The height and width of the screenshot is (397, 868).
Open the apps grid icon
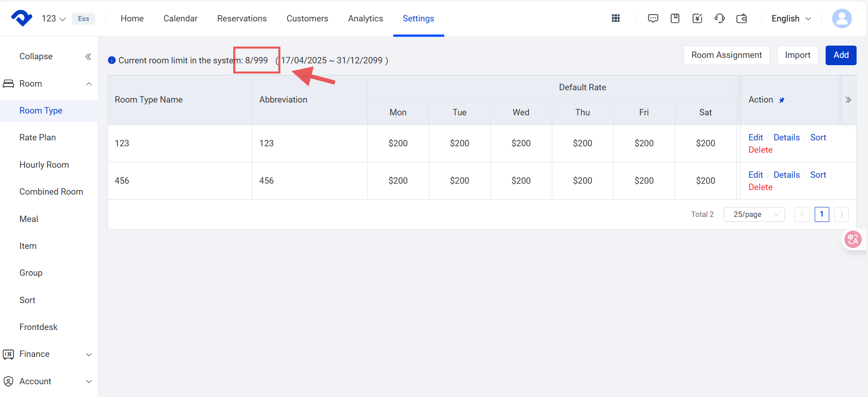point(616,18)
